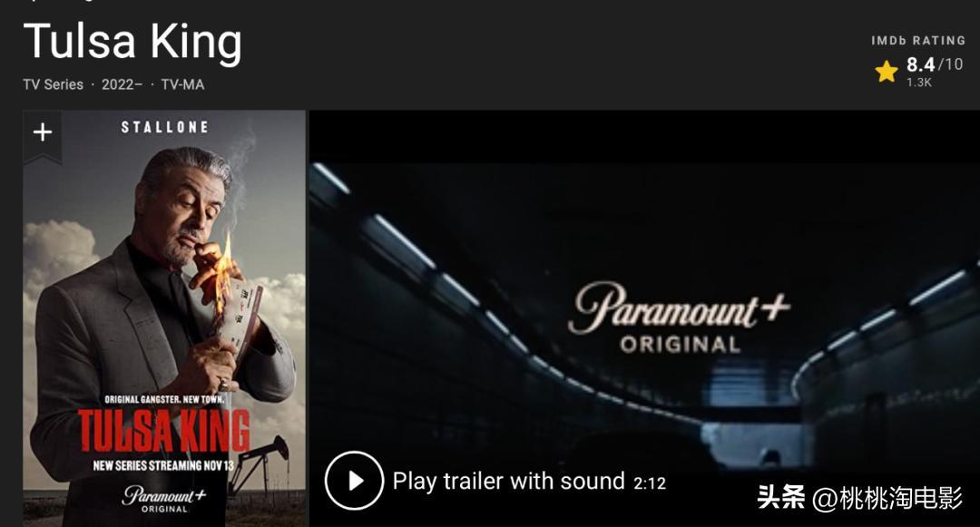
Task: Click the IMDb RATING heading
Action: 918,41
